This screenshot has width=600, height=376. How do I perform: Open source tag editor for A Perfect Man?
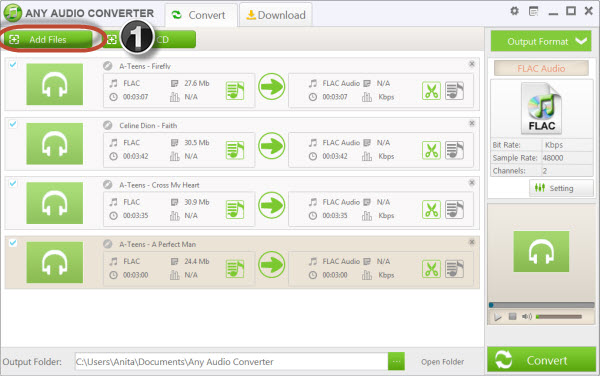click(x=235, y=269)
